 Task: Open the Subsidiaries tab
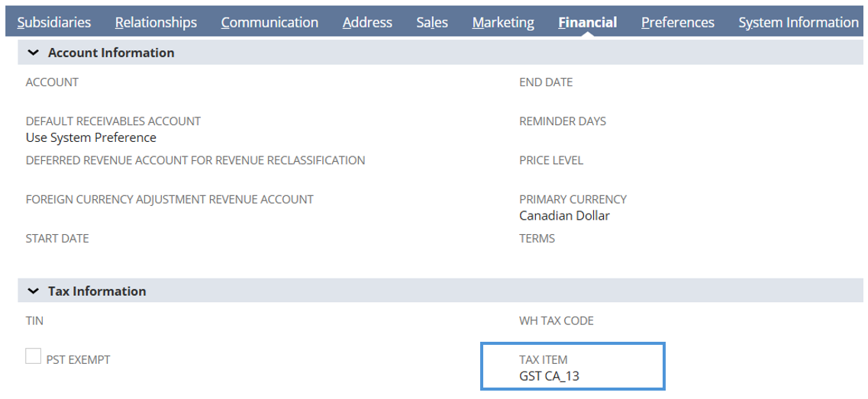53,22
